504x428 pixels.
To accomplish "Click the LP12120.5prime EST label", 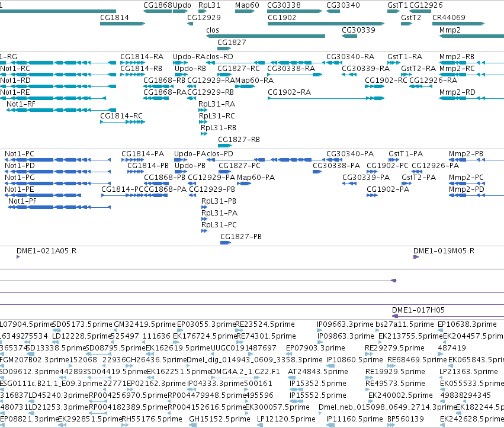I will (x=286, y=419).
